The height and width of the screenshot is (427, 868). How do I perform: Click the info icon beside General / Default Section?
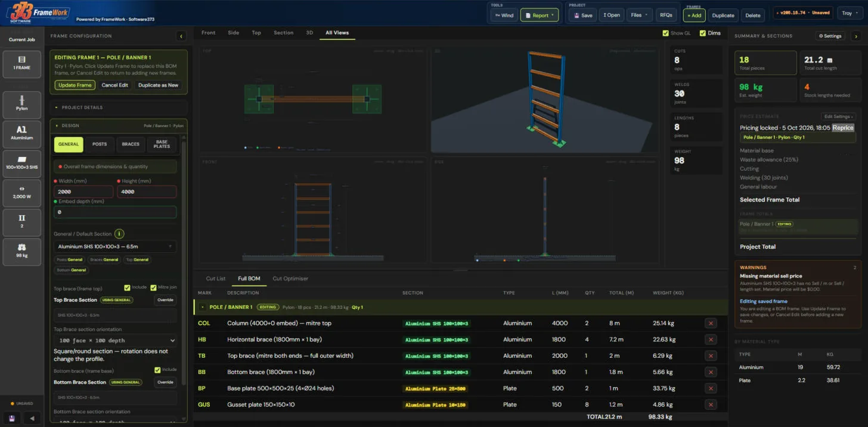[119, 234]
